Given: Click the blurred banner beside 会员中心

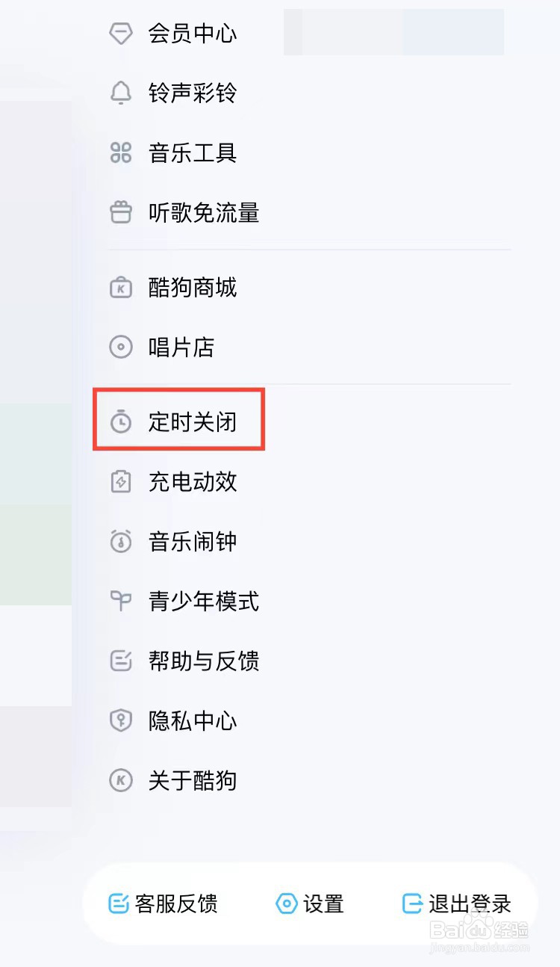Looking at the screenshot, I should (x=393, y=32).
